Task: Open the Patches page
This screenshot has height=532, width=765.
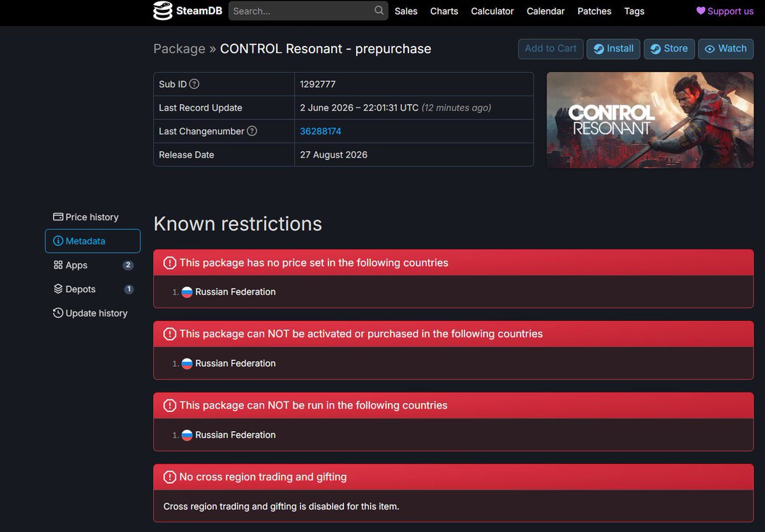Action: coord(594,11)
